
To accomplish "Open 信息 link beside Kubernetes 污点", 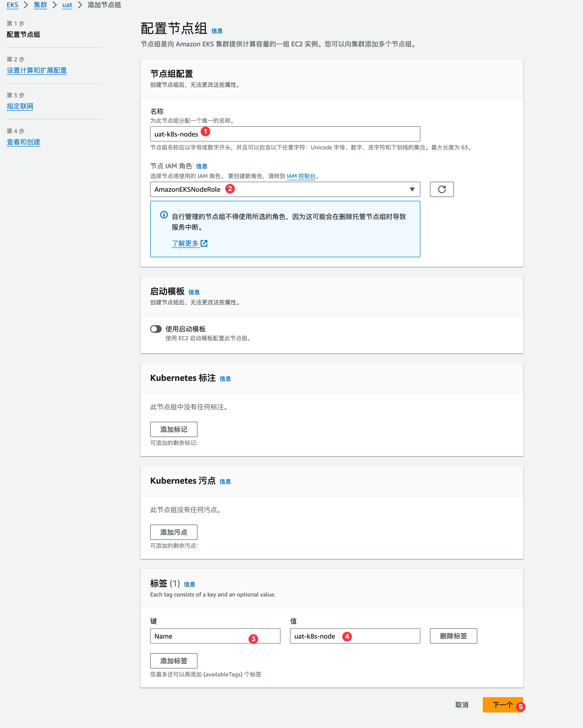I will point(225,481).
